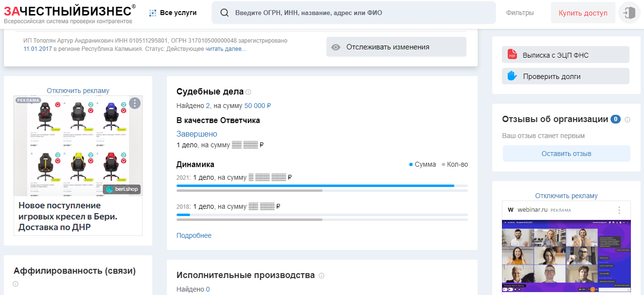The width and height of the screenshot is (644, 295).
Task: Open three-dot menu on webinar.ru ad
Action: pyautogui.click(x=619, y=210)
